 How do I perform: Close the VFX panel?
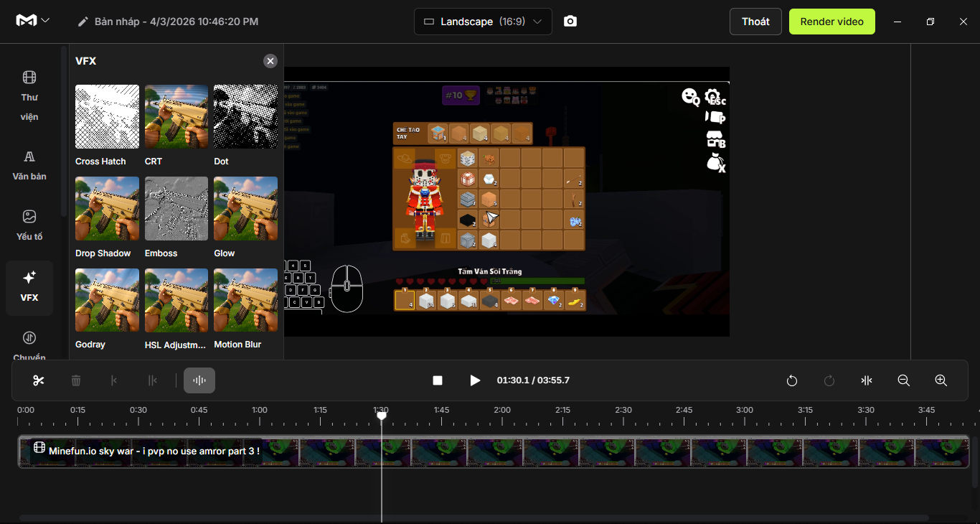(x=270, y=61)
